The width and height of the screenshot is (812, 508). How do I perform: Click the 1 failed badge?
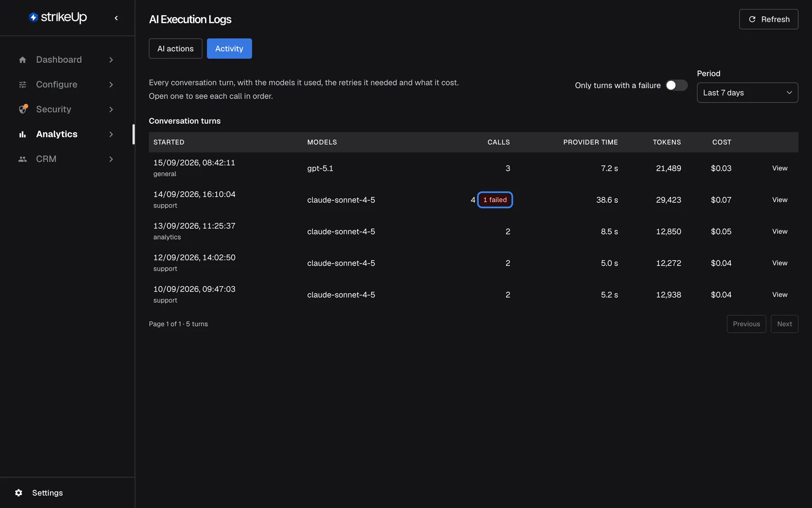[495, 200]
